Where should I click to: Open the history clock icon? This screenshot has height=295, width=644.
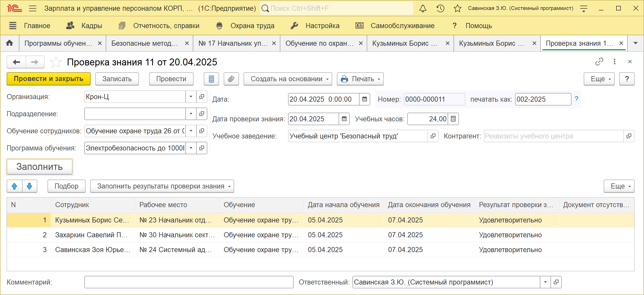click(x=440, y=8)
